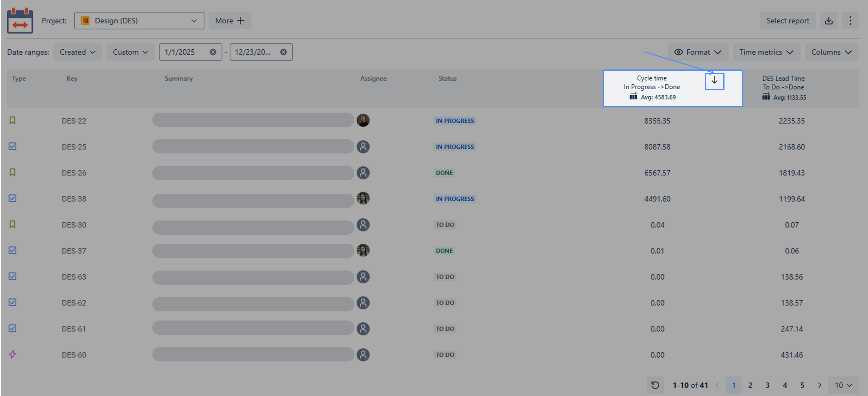The image size is (868, 396).
Task: Click the DES-22 assignee avatar
Action: click(x=363, y=120)
